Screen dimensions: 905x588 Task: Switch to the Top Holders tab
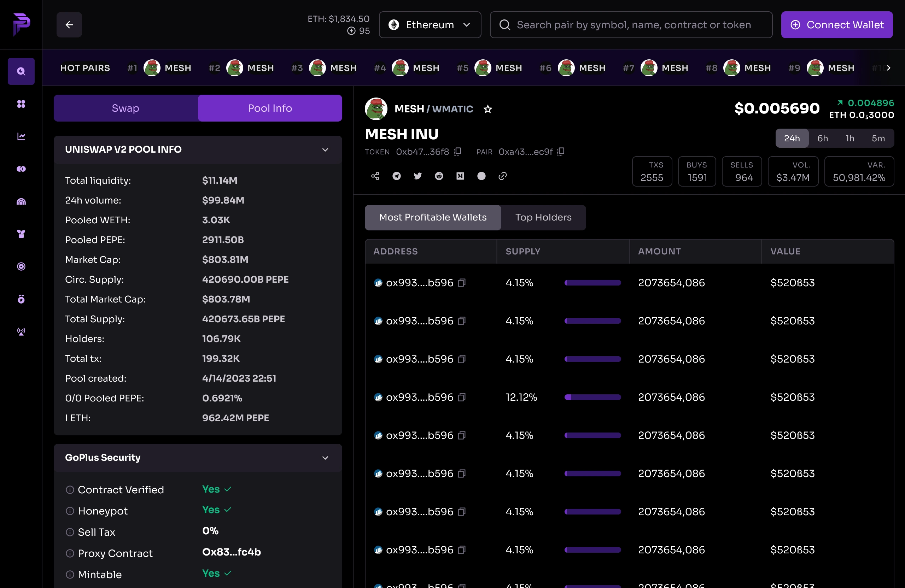pyautogui.click(x=543, y=217)
